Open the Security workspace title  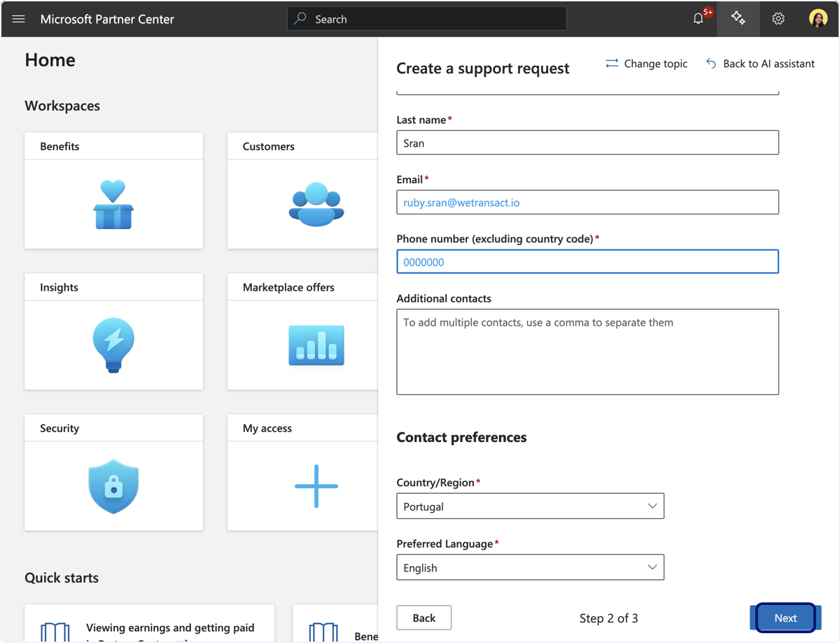[59, 428]
